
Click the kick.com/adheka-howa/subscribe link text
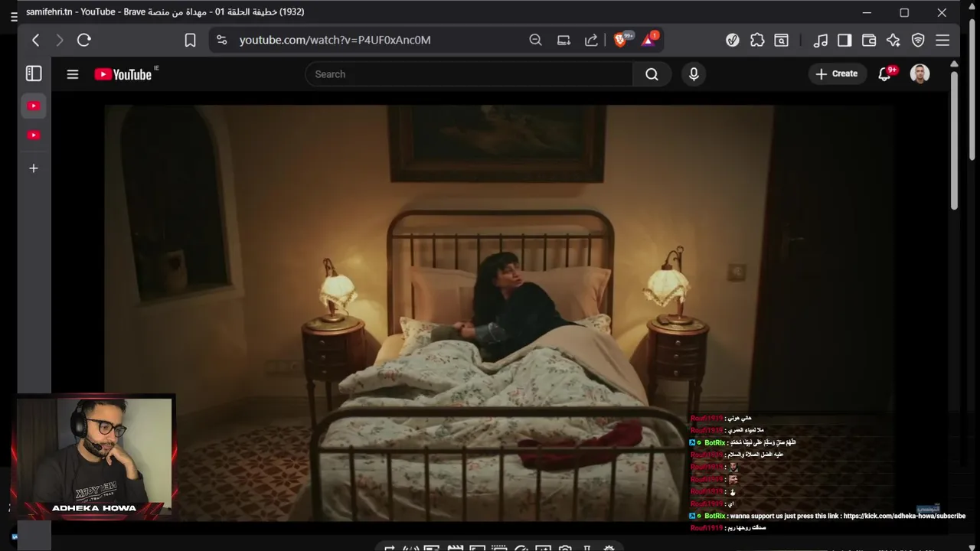[904, 516]
